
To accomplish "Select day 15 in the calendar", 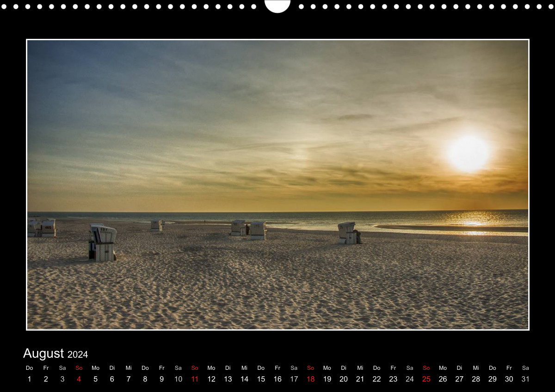I will pyautogui.click(x=261, y=379).
